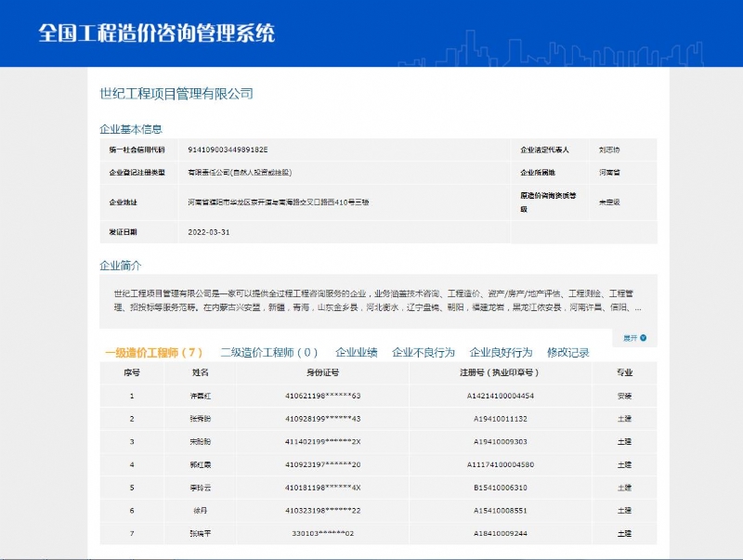Click company name 世纪工程项目管理有限公司
The image size is (743, 560).
(176, 93)
